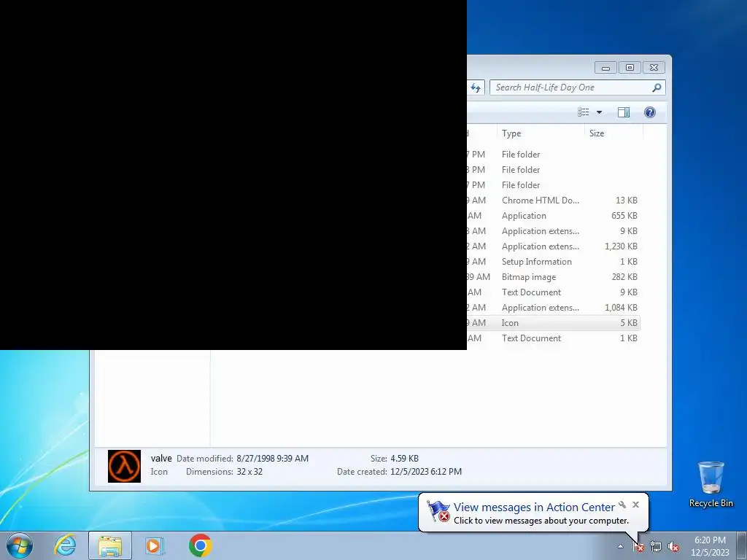
Task: Click the Action Center flag tray icon
Action: point(638,547)
